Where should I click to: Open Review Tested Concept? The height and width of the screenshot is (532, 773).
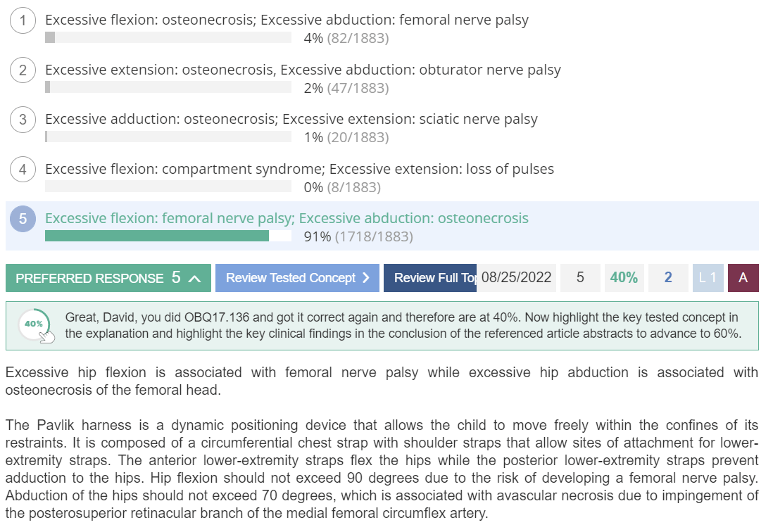coord(297,278)
